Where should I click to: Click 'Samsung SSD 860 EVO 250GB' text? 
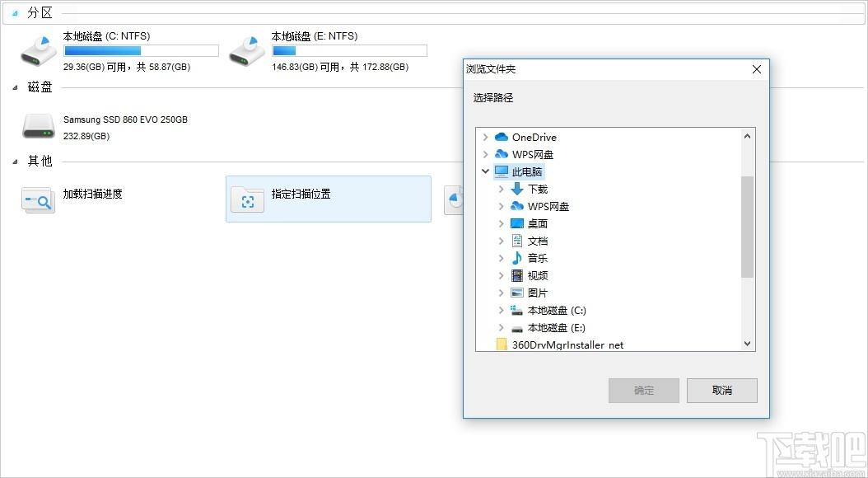(x=125, y=119)
